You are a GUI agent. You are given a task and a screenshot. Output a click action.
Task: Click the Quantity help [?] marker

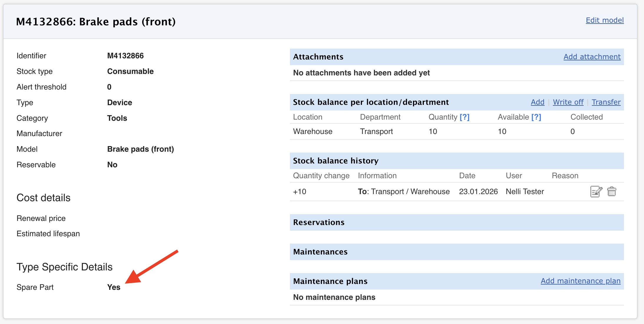pyautogui.click(x=464, y=117)
